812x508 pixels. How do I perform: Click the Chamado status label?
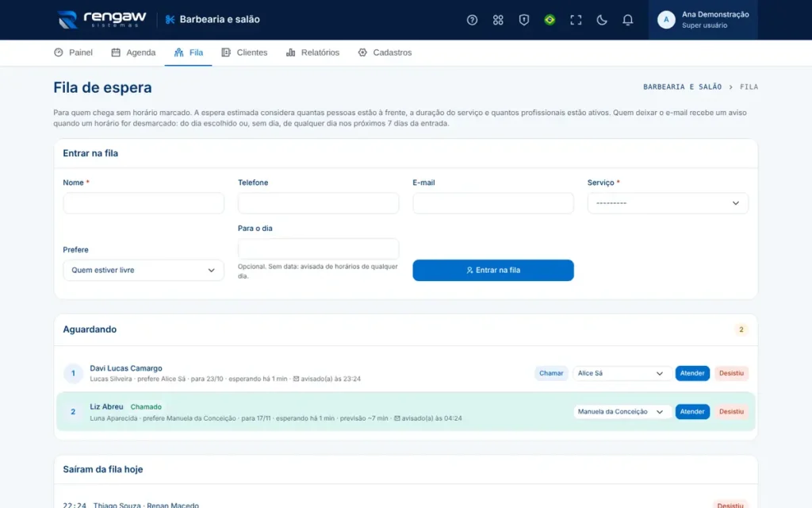[x=146, y=407]
